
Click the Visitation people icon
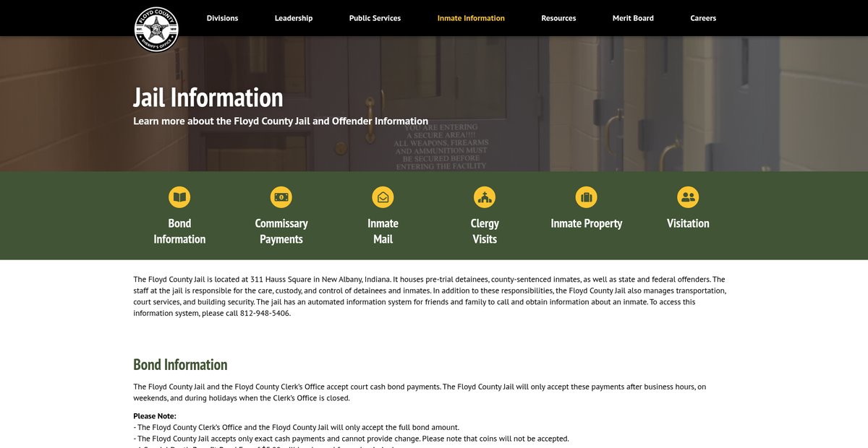pyautogui.click(x=688, y=197)
